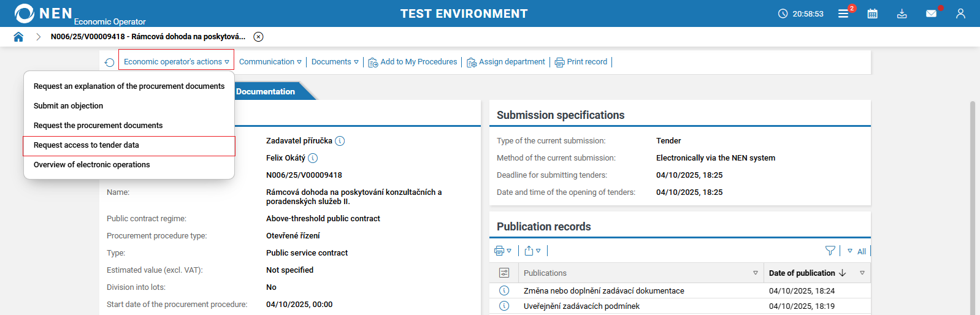Click the filter icon in Publication records
Screen dimensions: 980x315
[x=830, y=251]
